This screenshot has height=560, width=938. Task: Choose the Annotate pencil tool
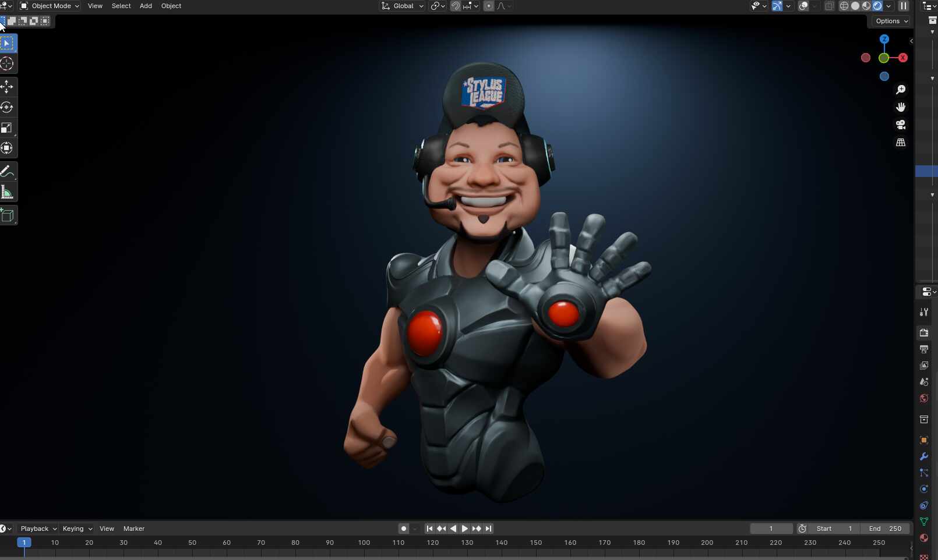click(8, 171)
